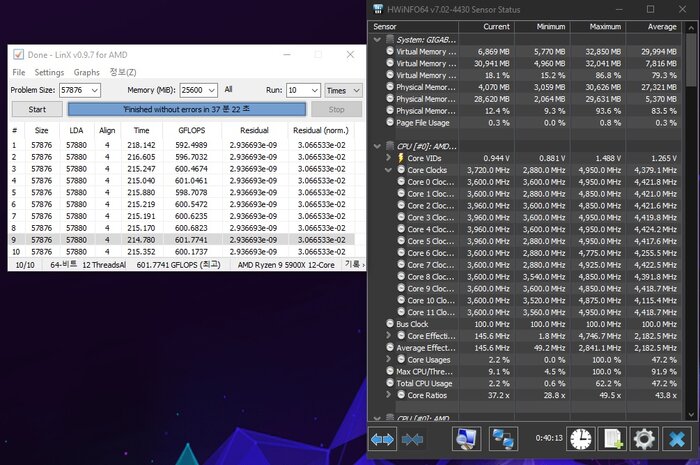Click Core Ratios sensor icon

tap(401, 394)
